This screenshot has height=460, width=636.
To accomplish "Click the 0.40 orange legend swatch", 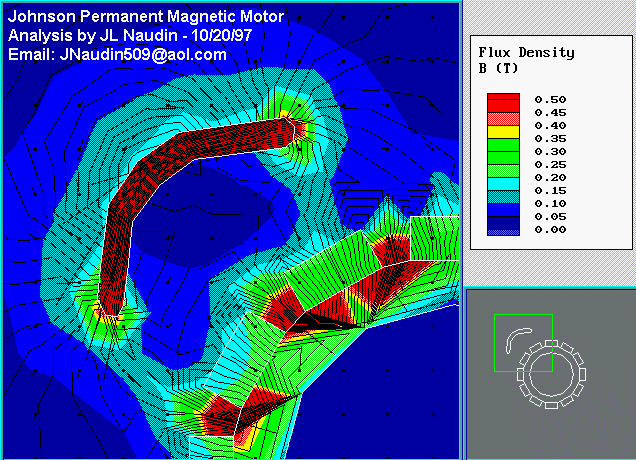I will [503, 119].
